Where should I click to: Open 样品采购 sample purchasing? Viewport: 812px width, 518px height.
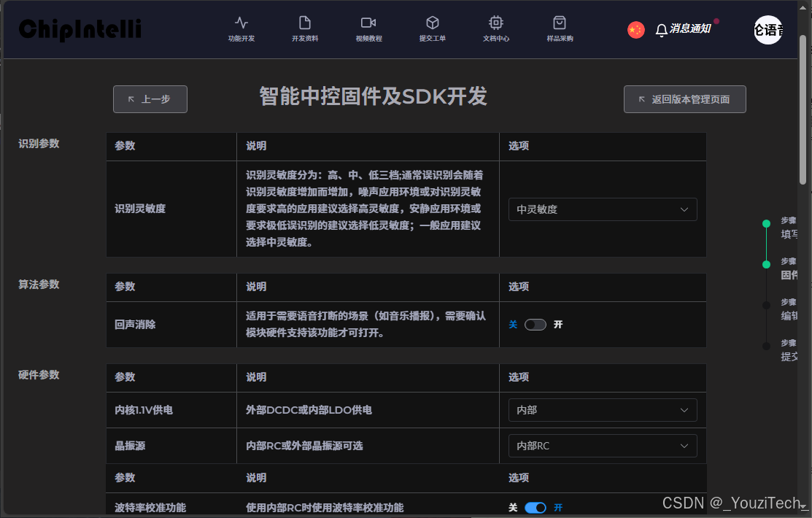[559, 29]
